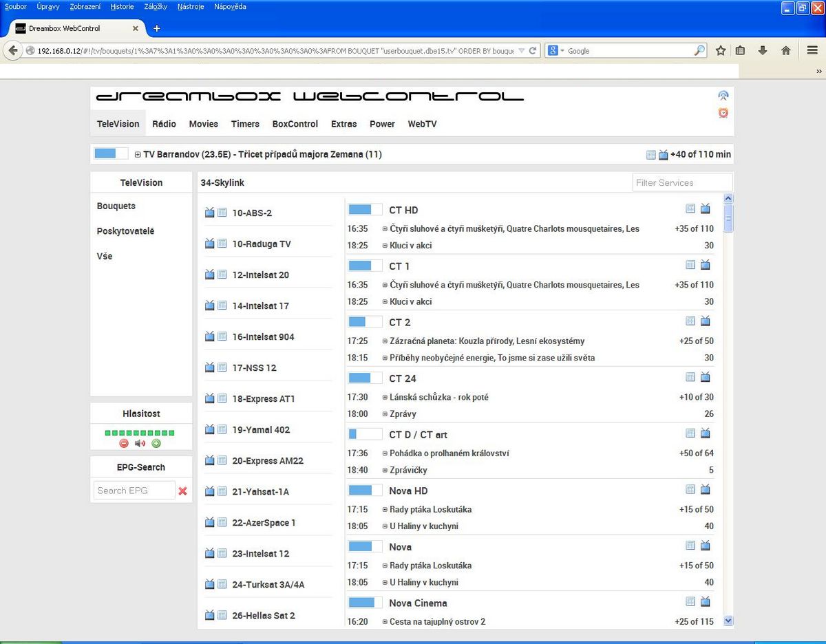Zap to the channel named CT 24
This screenshot has height=644, width=826.
pos(403,378)
